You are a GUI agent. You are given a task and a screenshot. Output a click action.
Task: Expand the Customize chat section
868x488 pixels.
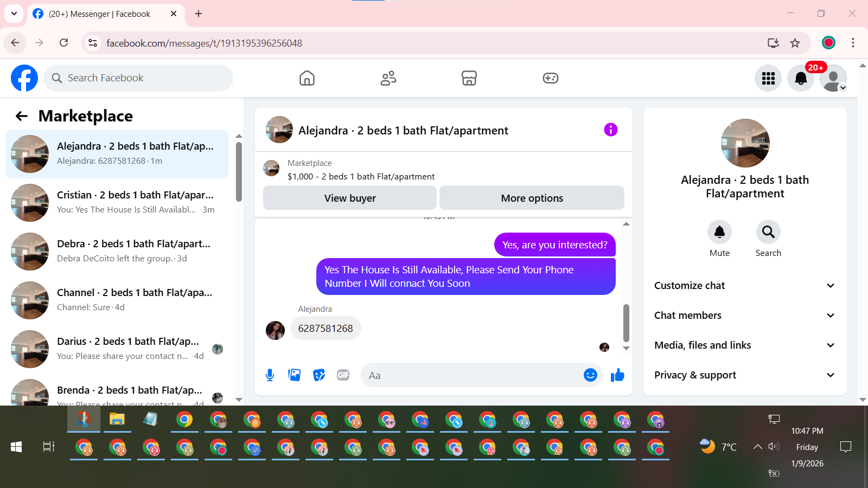(744, 286)
